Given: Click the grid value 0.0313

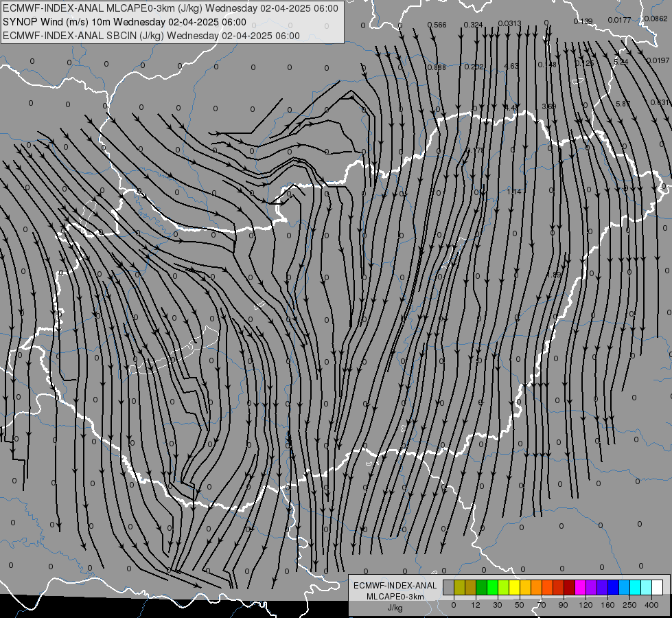Looking at the screenshot, I should pyautogui.click(x=510, y=23).
